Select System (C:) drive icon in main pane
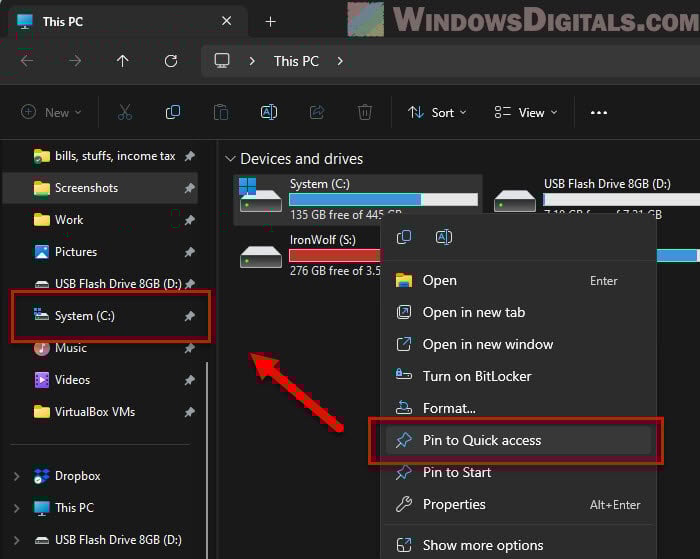700x559 pixels. pos(260,197)
